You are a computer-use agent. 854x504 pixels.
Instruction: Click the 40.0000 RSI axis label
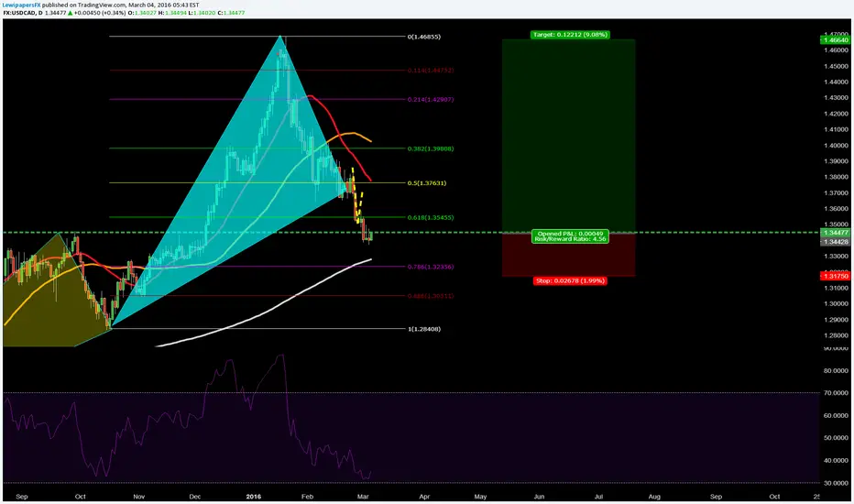[x=836, y=460]
